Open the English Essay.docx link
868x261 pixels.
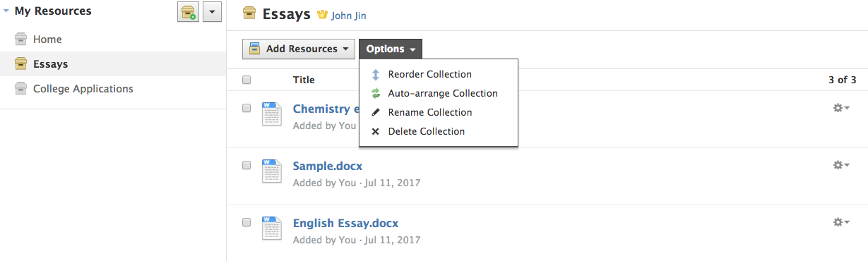[x=345, y=223]
